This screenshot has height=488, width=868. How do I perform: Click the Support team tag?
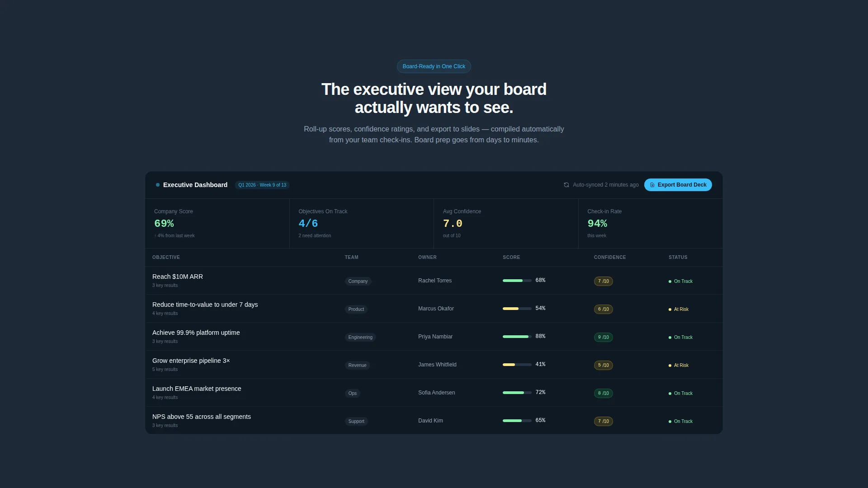coord(356,421)
